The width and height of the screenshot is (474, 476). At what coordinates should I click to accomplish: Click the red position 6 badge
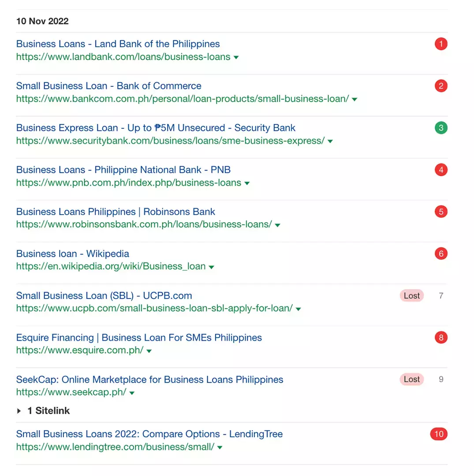(x=441, y=253)
